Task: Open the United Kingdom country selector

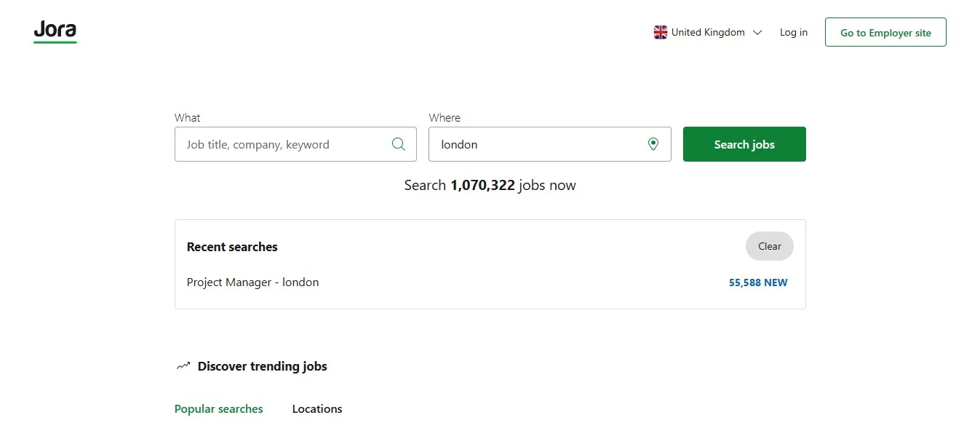Action: pos(708,32)
